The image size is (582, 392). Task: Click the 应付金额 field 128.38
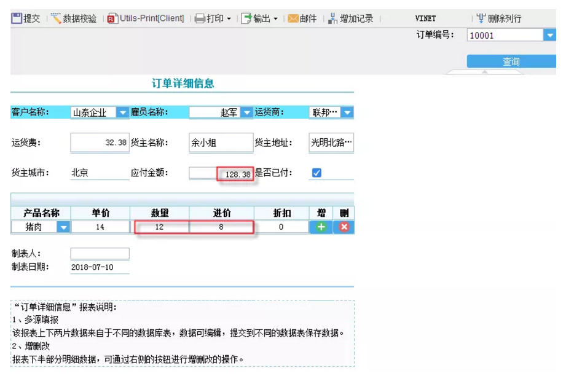221,173
